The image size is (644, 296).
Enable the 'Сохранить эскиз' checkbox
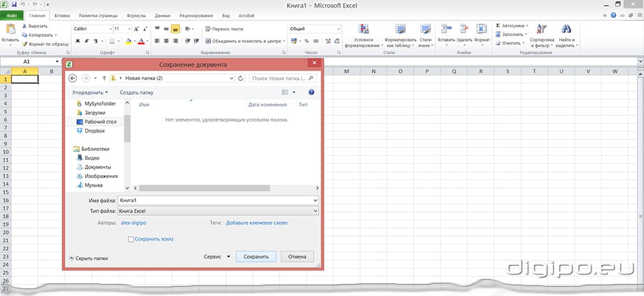coord(131,239)
